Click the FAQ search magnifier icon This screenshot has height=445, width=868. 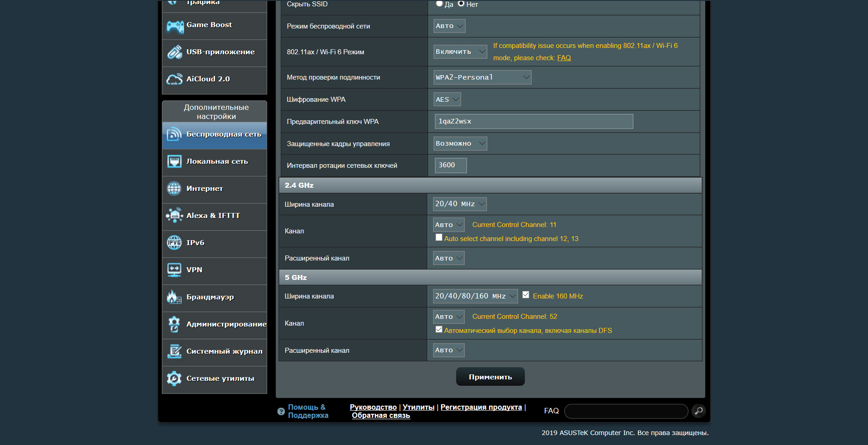coord(698,411)
